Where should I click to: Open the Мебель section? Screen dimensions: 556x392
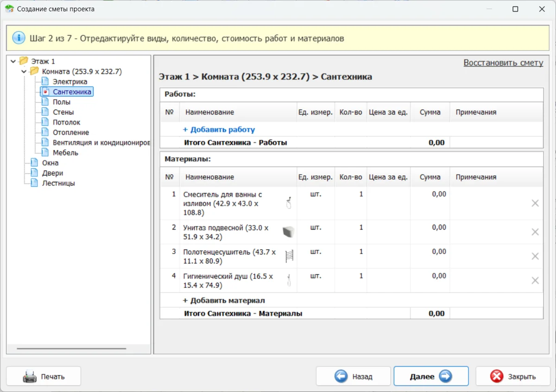tap(65, 153)
